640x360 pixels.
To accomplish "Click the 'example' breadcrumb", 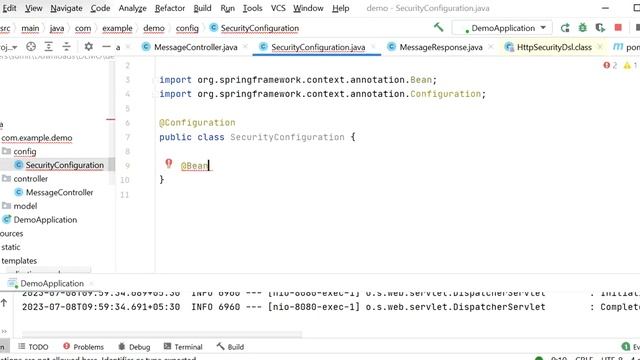I will pyautogui.click(x=117, y=28).
